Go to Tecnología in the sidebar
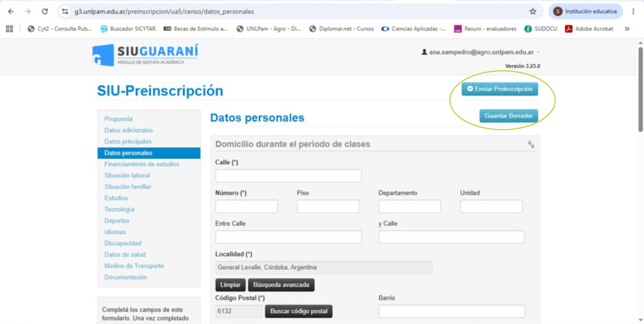 point(119,209)
